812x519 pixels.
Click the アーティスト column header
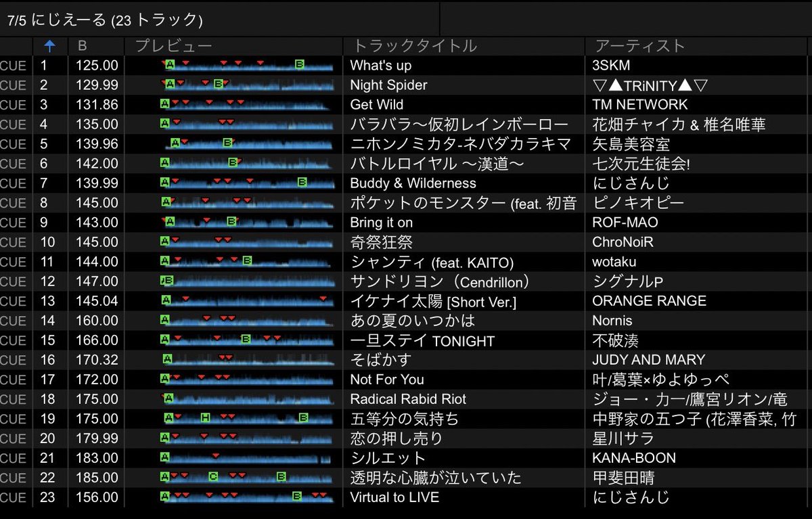(640, 46)
